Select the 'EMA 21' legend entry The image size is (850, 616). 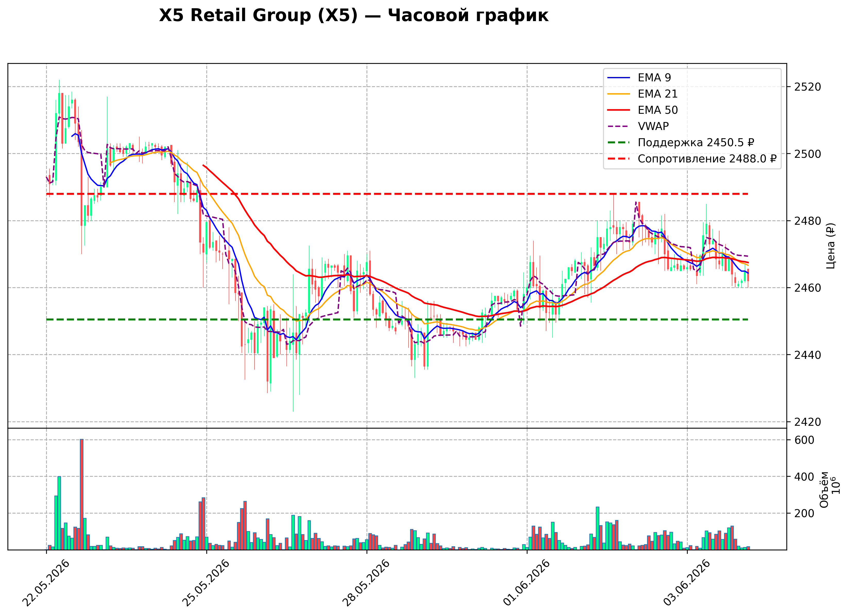pos(642,94)
